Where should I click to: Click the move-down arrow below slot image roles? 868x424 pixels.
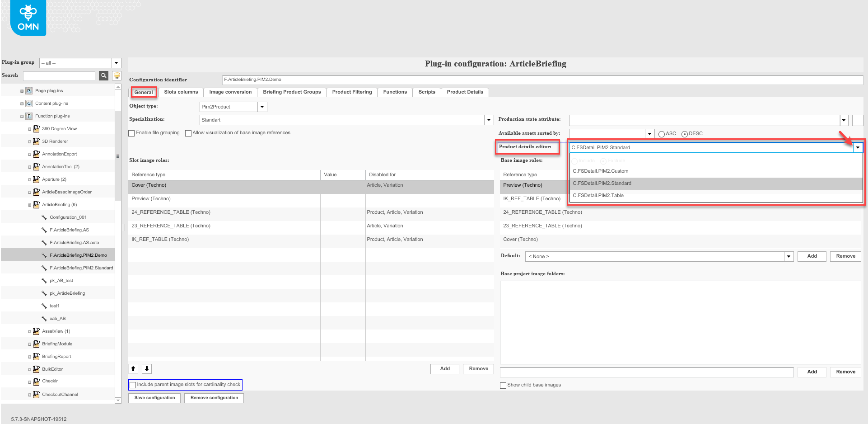(x=146, y=368)
